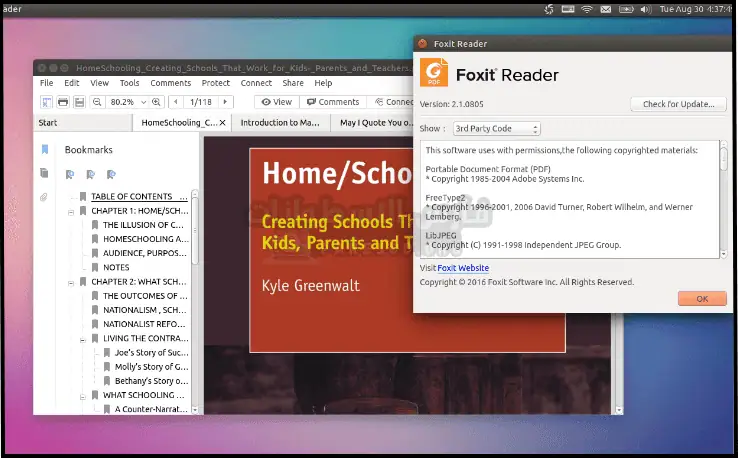
Task: Click the save icon in the toolbar
Action: (x=80, y=102)
